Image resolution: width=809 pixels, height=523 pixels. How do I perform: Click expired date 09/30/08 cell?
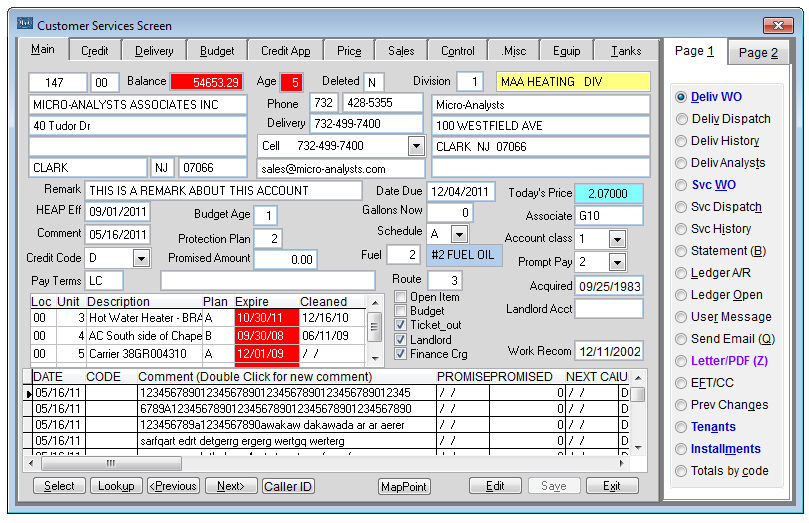click(x=266, y=336)
